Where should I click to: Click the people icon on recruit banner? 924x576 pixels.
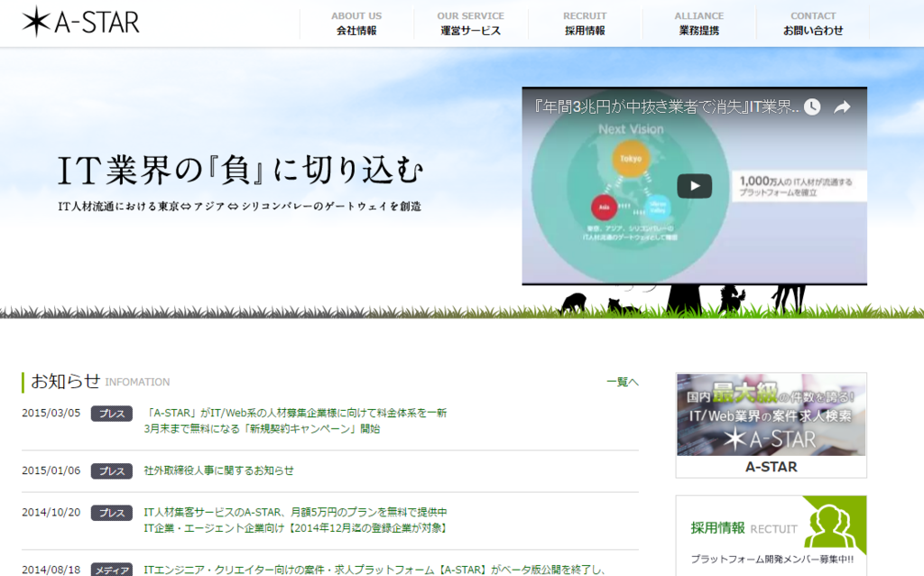(830, 525)
